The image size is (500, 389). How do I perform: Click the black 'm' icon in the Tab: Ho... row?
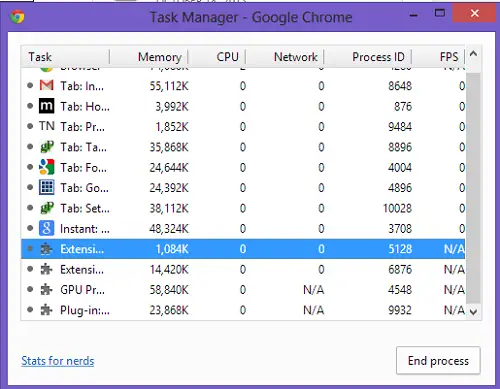click(46, 106)
